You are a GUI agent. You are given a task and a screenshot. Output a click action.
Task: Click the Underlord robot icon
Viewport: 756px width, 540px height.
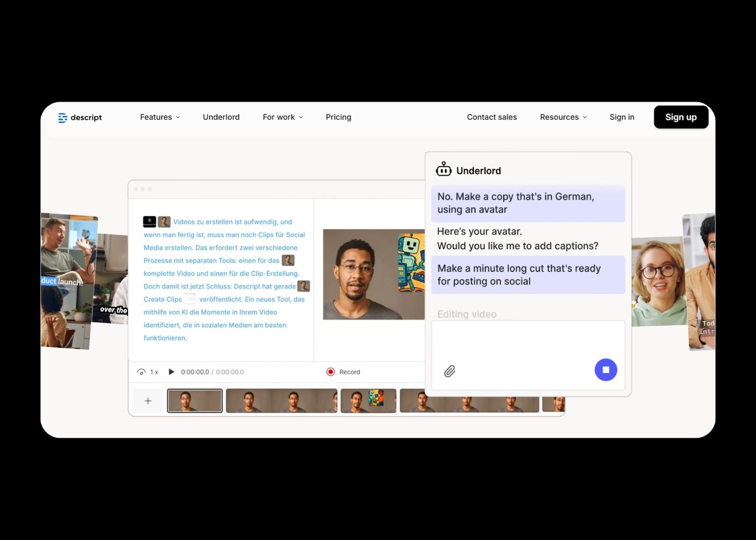pos(444,169)
